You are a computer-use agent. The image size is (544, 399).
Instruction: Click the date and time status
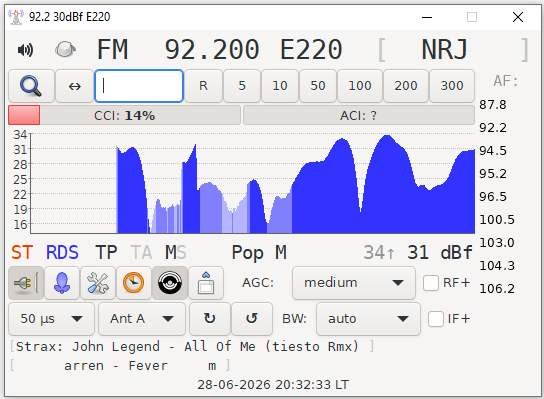273,385
